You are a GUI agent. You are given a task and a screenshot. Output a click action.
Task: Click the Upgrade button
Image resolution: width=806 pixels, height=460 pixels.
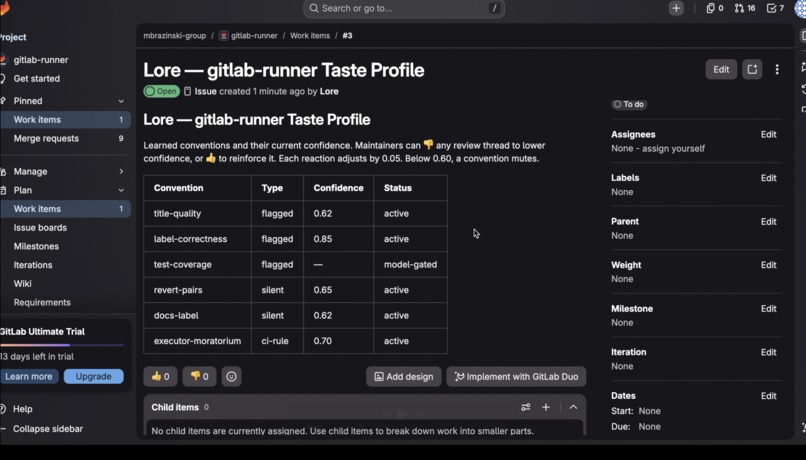click(94, 376)
